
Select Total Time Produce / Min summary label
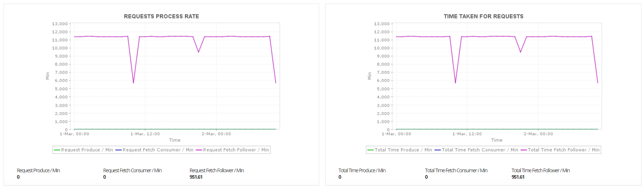[362, 170]
